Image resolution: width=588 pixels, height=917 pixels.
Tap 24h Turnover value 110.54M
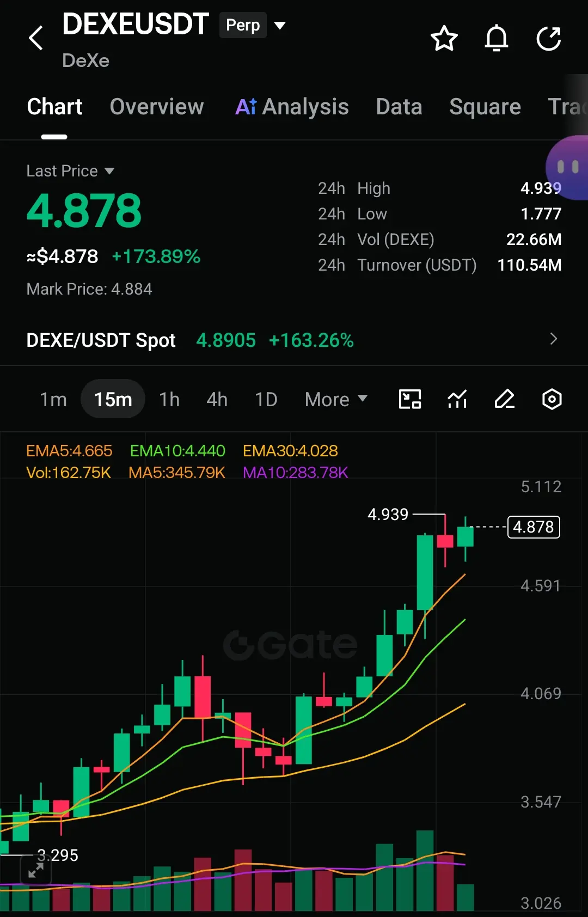click(x=529, y=265)
